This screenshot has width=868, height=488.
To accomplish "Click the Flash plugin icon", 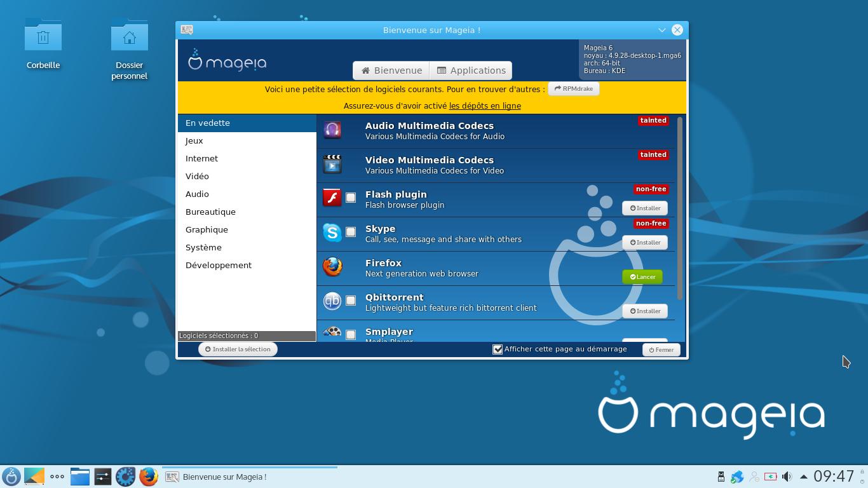I will coord(332,198).
